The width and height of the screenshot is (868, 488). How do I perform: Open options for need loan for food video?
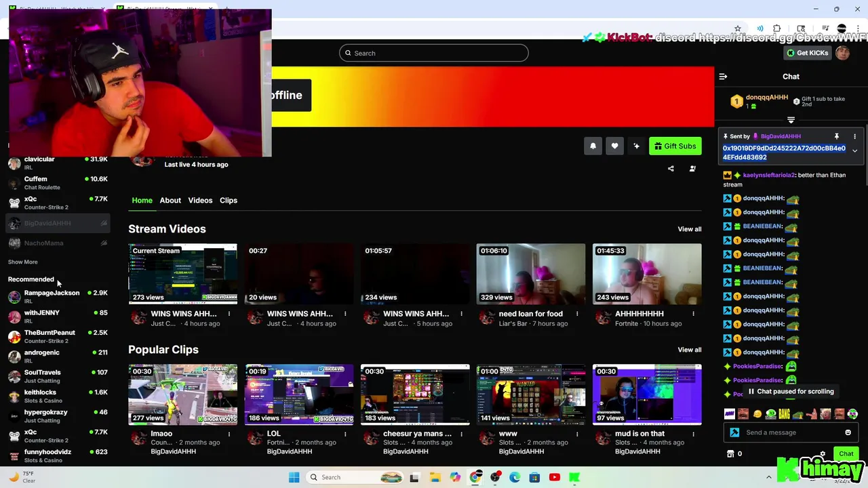tap(577, 314)
